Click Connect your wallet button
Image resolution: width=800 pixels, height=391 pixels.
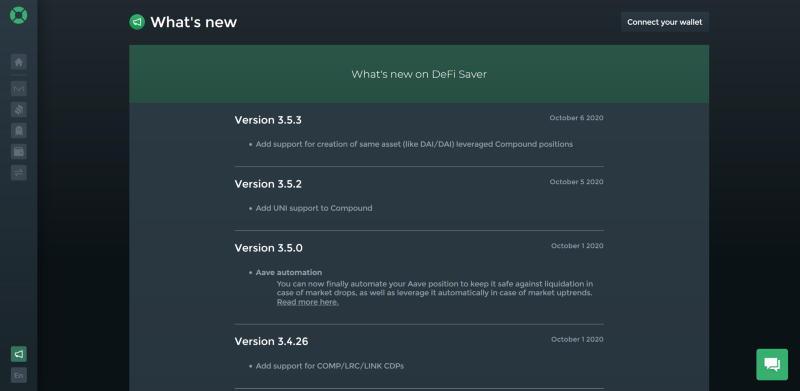click(664, 22)
